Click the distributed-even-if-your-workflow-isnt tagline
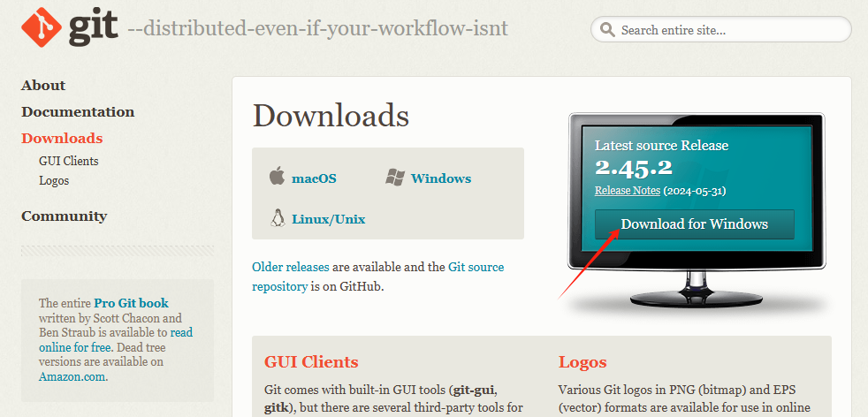 point(317,28)
